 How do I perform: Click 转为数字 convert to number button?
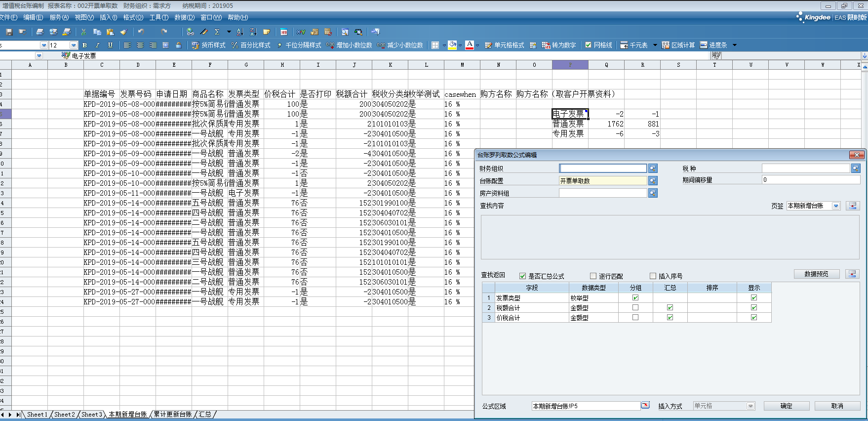click(x=559, y=45)
